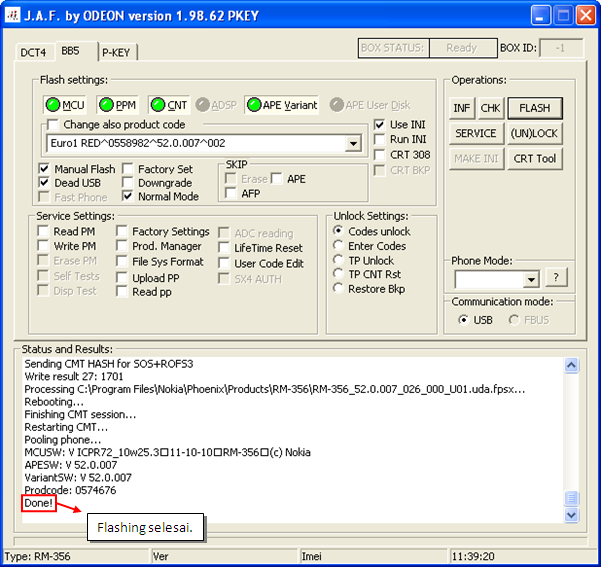This screenshot has height=567, width=601.
Task: Expand the Phone Mode dropdown
Action: click(x=531, y=279)
